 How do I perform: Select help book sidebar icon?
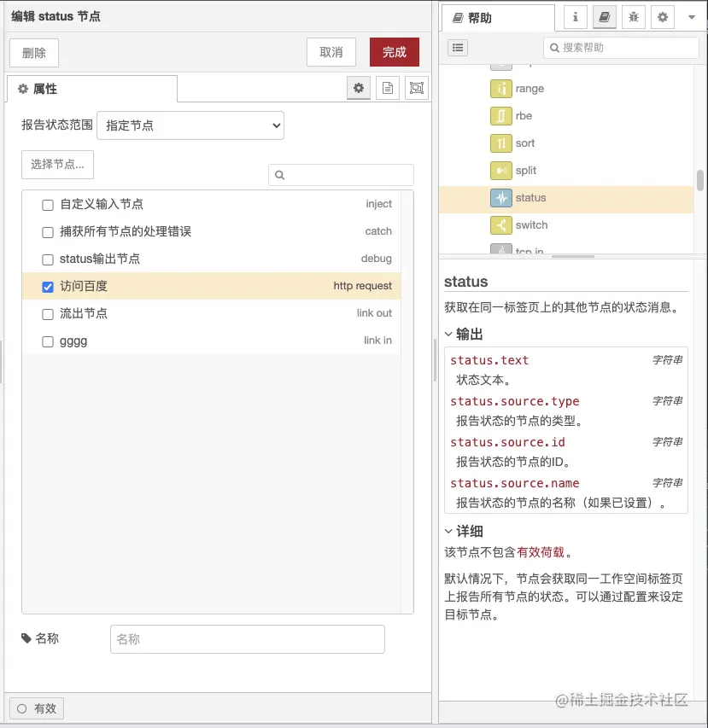[605, 17]
